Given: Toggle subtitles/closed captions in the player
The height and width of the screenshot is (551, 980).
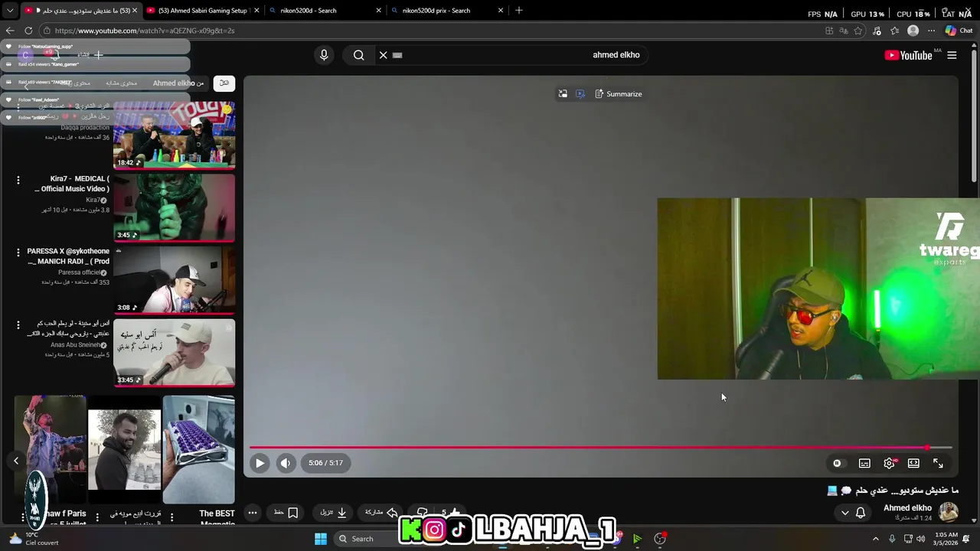Looking at the screenshot, I should click(x=864, y=463).
